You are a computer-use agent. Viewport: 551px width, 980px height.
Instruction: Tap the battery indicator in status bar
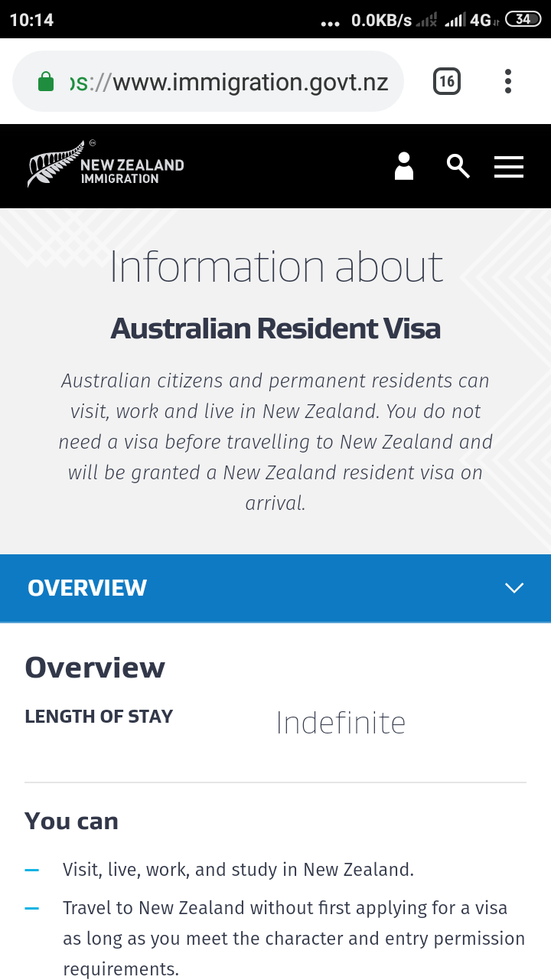pos(523,19)
